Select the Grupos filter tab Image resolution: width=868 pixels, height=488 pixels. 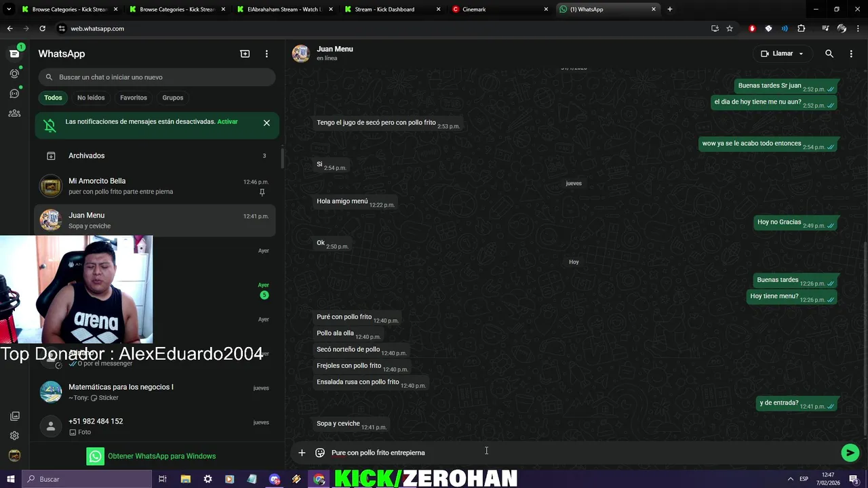tap(173, 98)
